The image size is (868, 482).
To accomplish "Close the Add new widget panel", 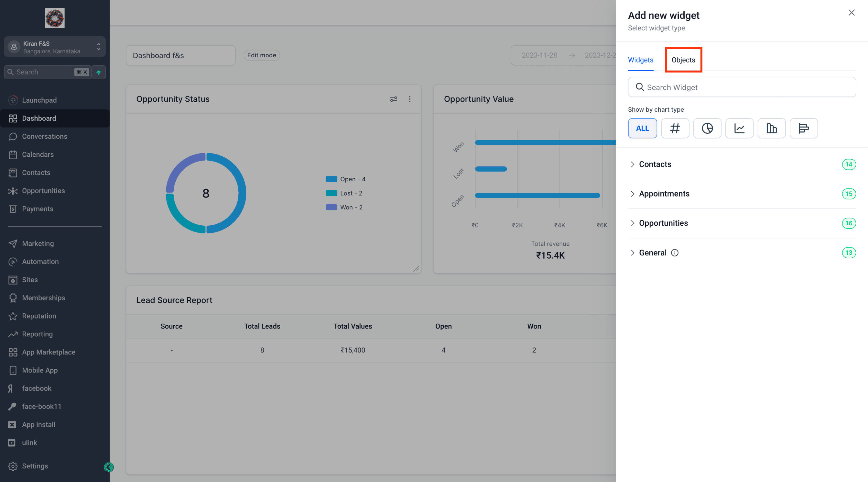I will [852, 13].
